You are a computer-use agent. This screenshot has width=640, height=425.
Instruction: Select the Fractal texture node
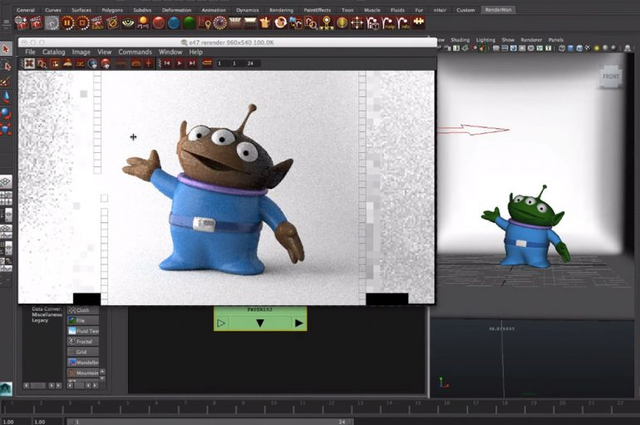(83, 341)
